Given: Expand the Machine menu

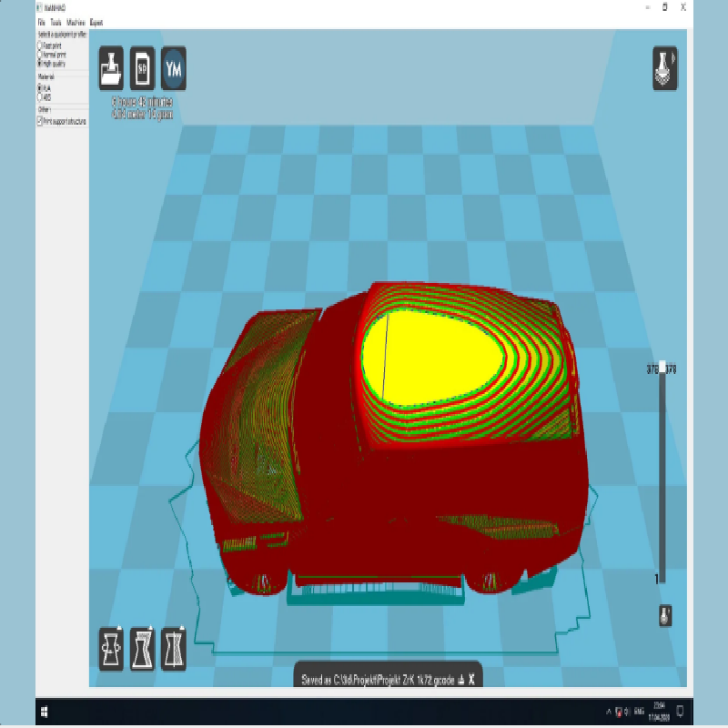Looking at the screenshot, I should (x=76, y=21).
